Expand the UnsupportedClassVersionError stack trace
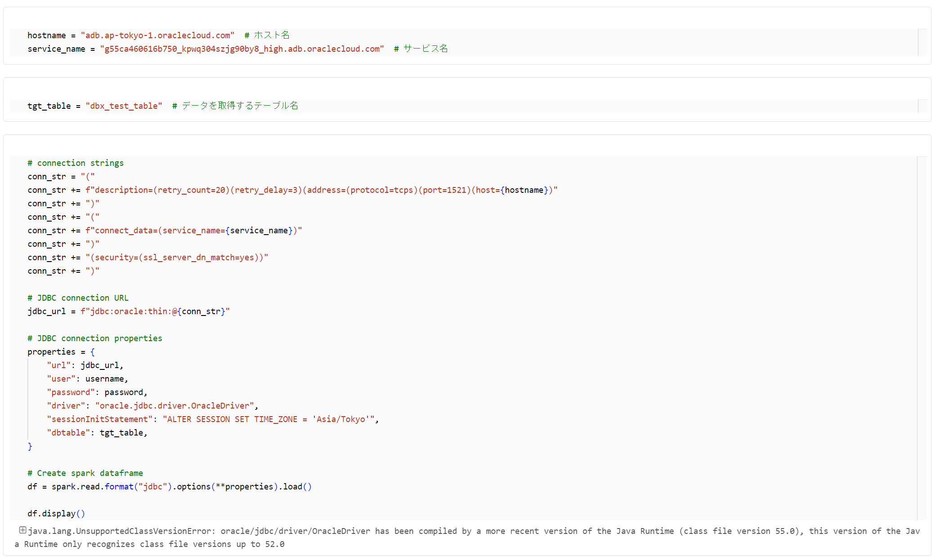The height and width of the screenshot is (560, 936). (x=22, y=530)
